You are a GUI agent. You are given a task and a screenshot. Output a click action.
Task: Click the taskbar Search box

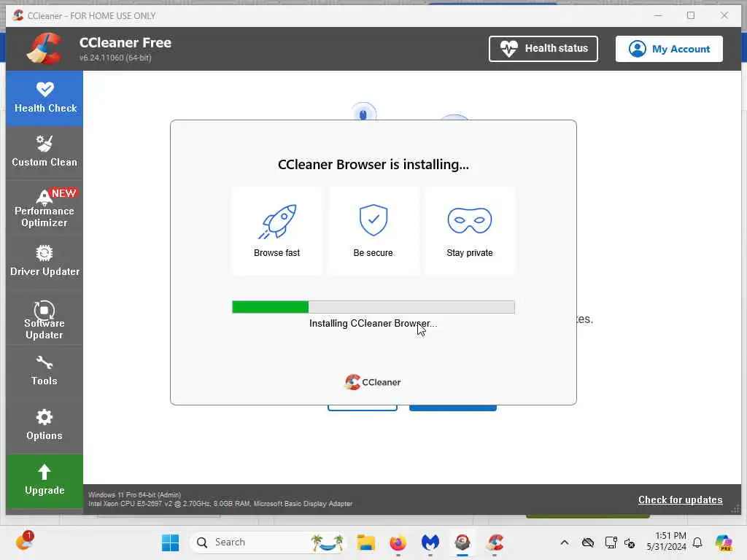(x=268, y=542)
